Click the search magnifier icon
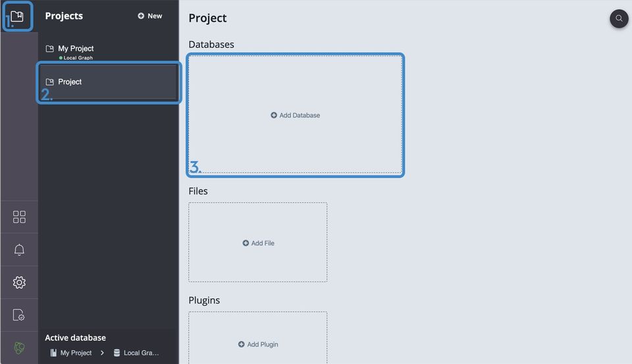The image size is (632, 364). point(619,18)
